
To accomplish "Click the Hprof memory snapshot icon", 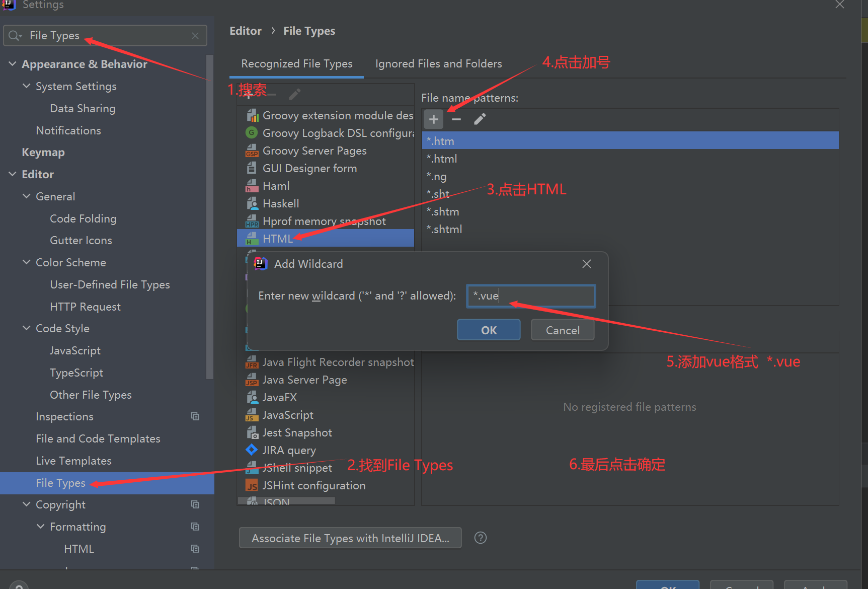I will click(252, 221).
